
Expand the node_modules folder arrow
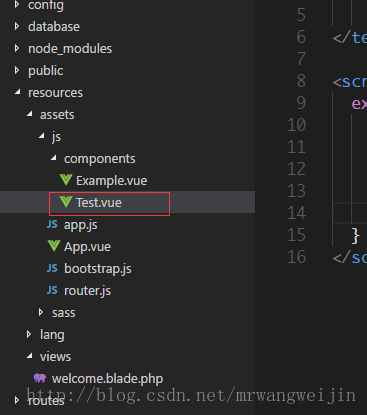click(17, 48)
